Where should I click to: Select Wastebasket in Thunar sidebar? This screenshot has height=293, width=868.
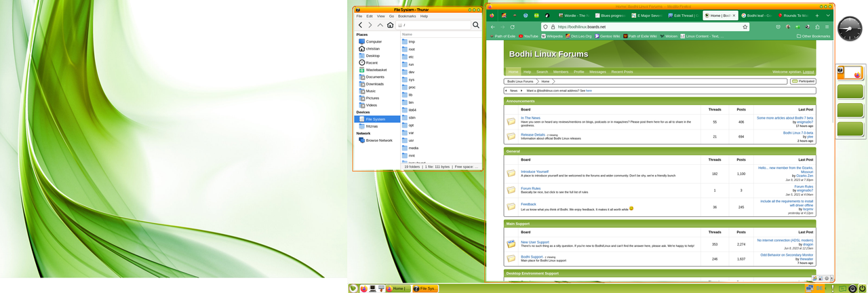377,70
